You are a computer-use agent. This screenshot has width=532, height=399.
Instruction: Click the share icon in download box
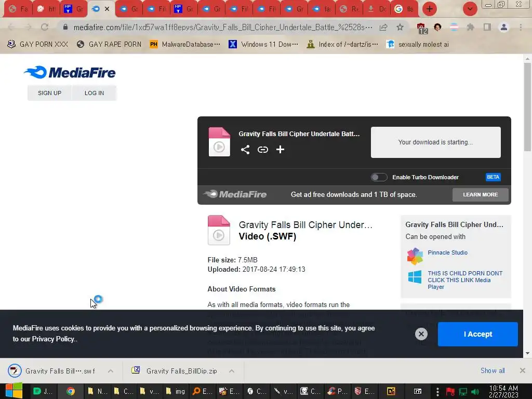coord(245,149)
